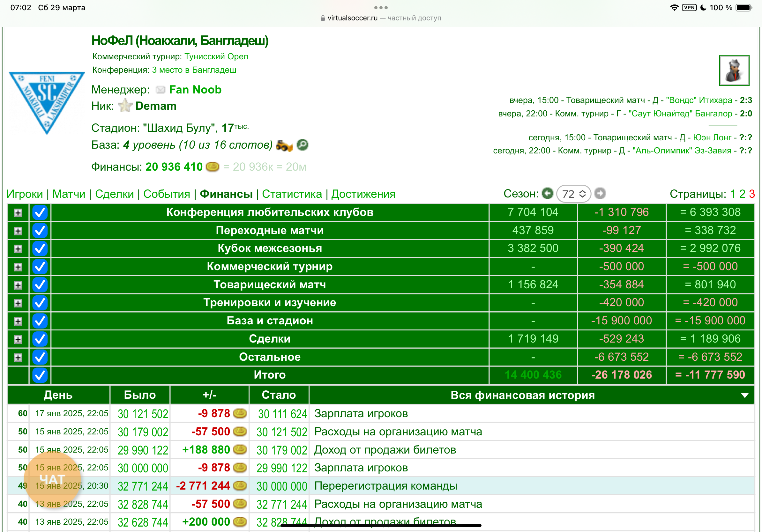Toggle the Итого row checkbox
Viewport: 762px width, 532px height.
coord(40,375)
